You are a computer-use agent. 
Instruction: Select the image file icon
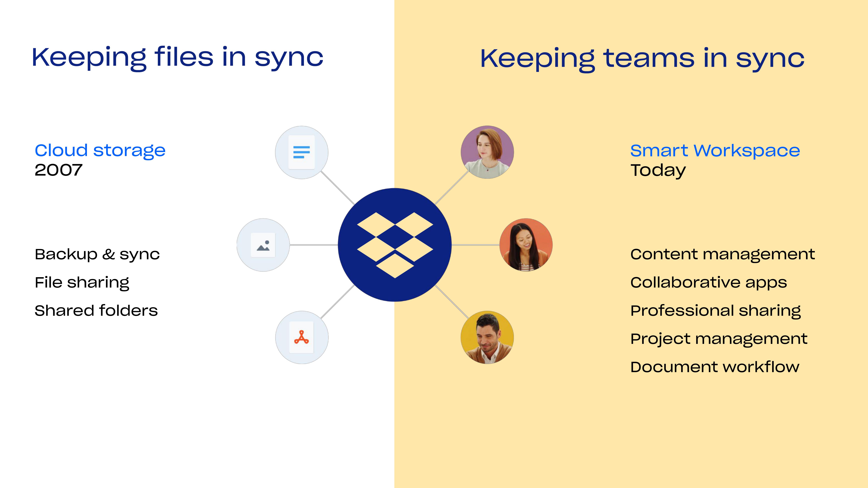click(263, 245)
